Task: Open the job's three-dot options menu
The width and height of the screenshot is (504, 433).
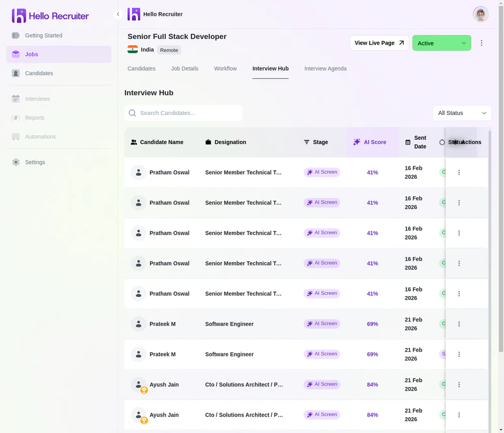Action: pos(481,43)
